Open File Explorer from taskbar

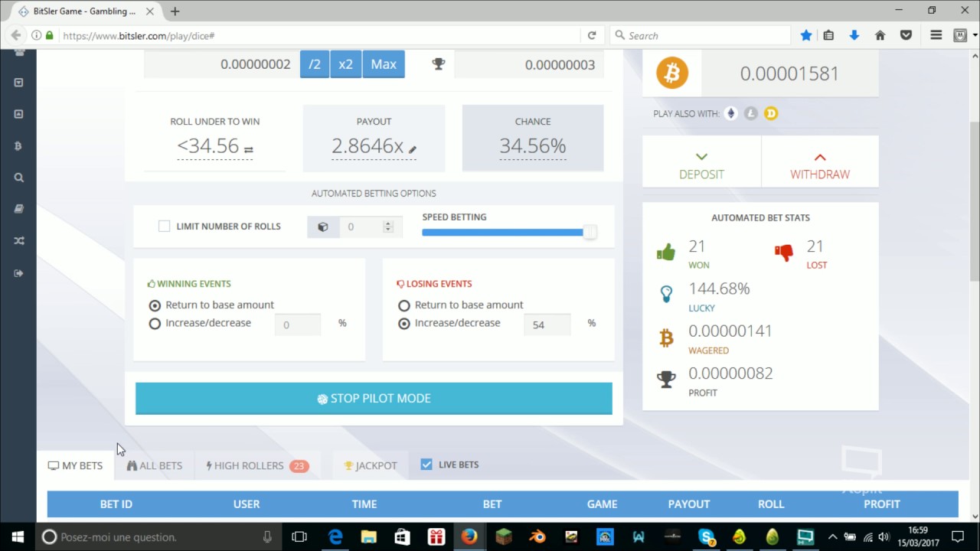[x=369, y=536]
